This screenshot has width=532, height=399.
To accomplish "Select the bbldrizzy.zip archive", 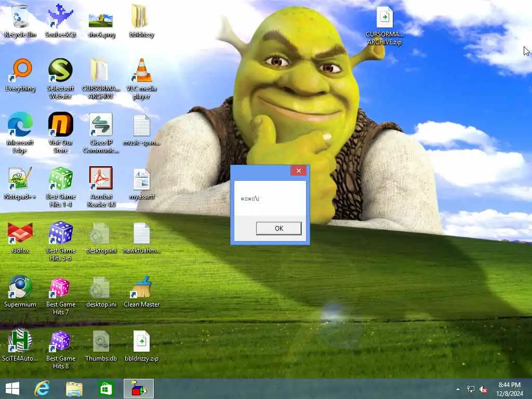I will click(x=141, y=345).
